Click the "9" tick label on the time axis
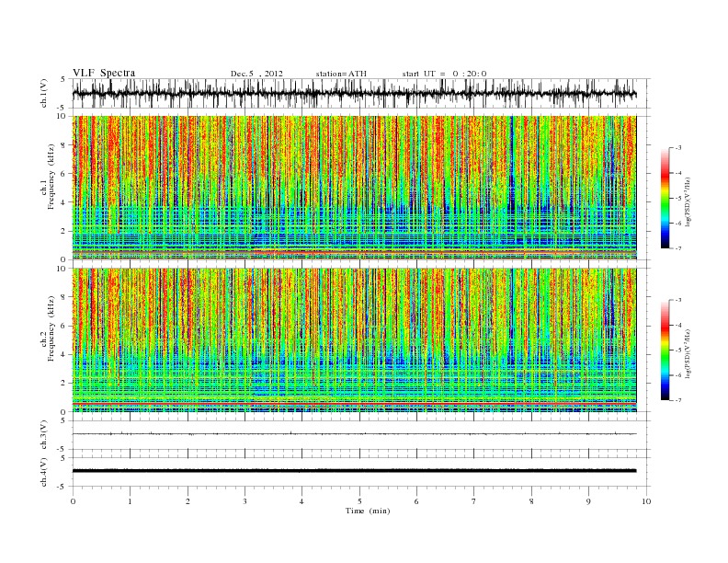This screenshot has width=728, height=563. click(588, 501)
